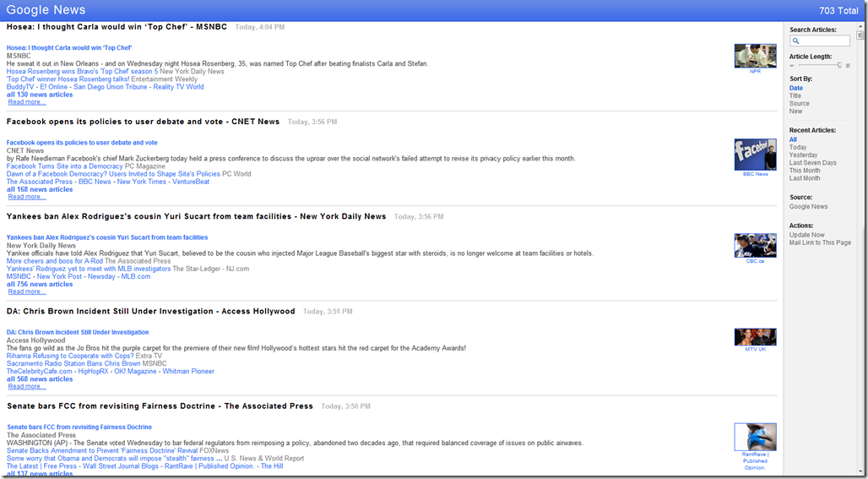Click the vertical scrollbar thumb
The image size is (868, 479).
click(860, 35)
